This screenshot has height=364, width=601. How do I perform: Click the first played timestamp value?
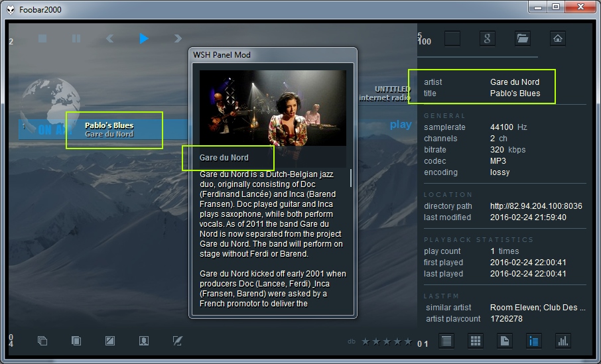point(528,263)
